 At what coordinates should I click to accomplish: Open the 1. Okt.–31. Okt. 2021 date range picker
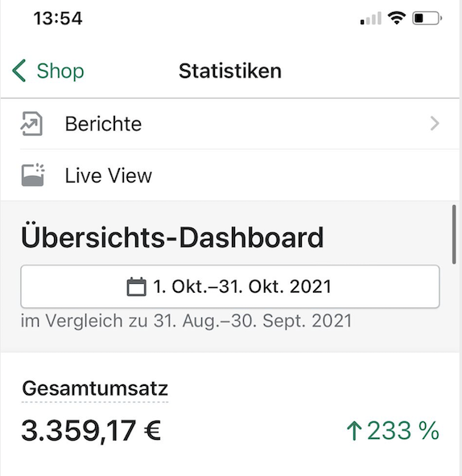click(230, 286)
